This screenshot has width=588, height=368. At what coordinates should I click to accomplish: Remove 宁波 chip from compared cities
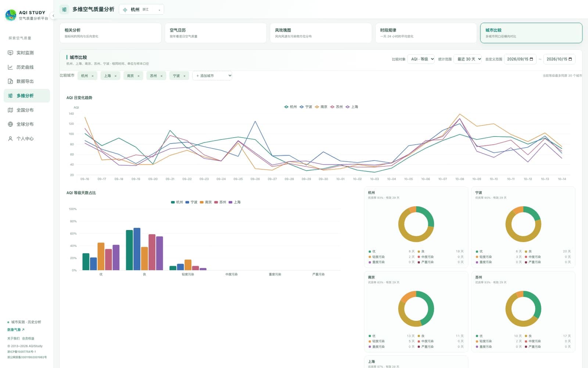coord(184,76)
